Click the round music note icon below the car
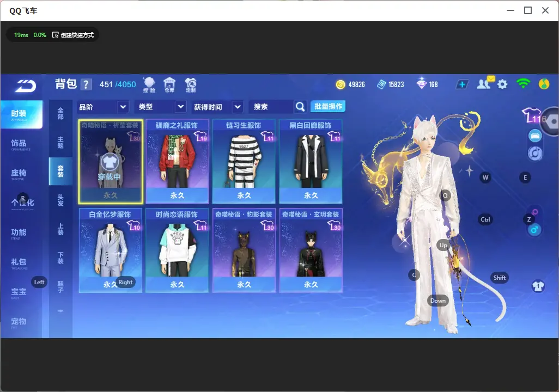 click(535, 153)
